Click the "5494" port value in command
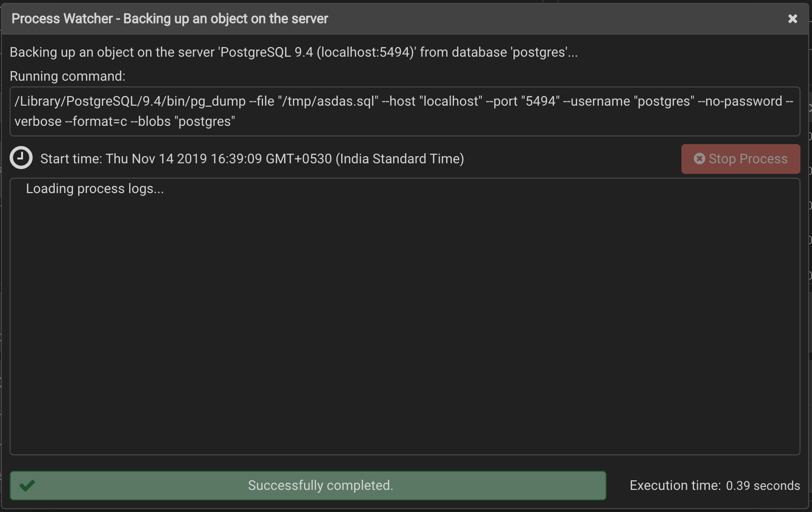812x512 pixels. click(x=540, y=101)
